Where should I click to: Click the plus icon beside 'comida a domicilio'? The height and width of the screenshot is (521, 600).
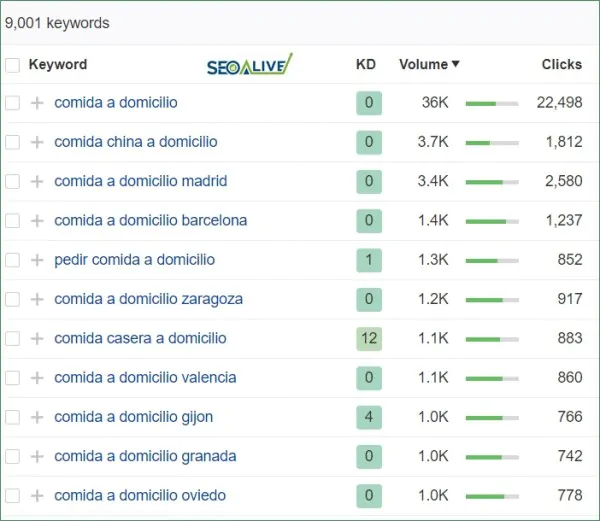pos(37,103)
